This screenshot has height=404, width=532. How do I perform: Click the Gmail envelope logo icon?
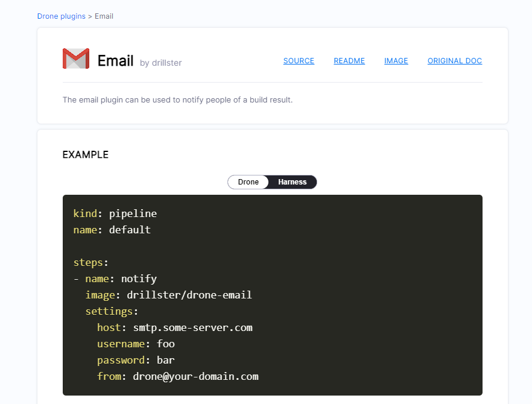point(76,58)
